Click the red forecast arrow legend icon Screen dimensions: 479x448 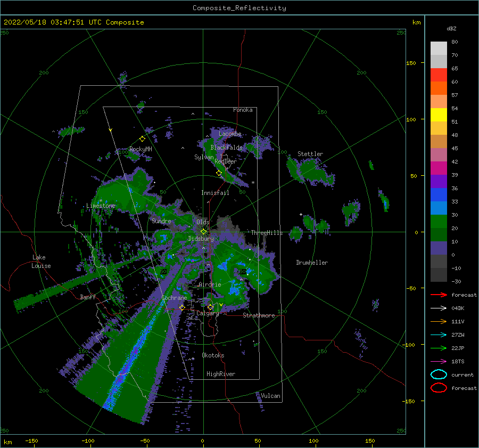point(439,295)
